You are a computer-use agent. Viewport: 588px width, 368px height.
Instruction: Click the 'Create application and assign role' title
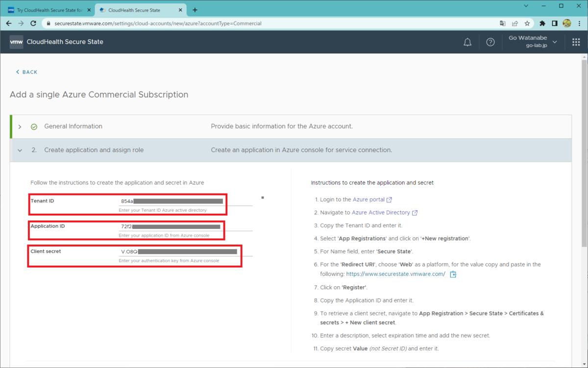point(94,150)
